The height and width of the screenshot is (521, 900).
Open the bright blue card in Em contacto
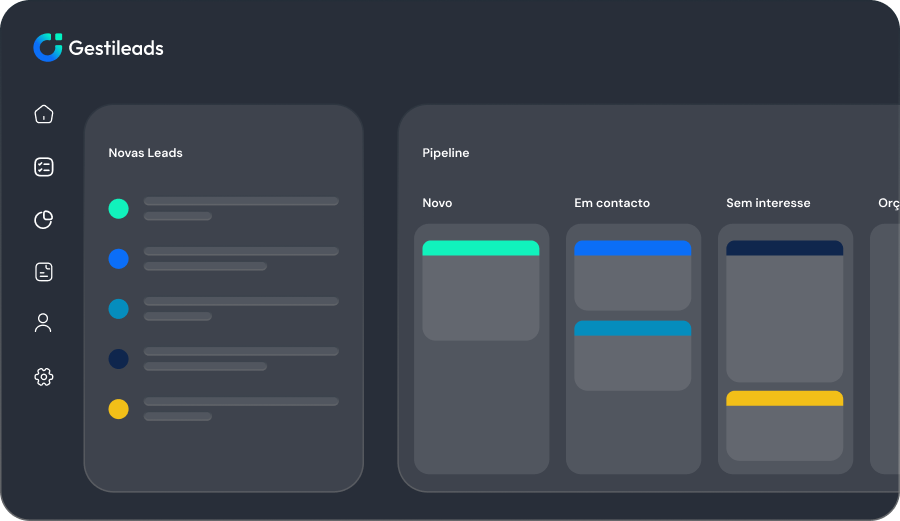[x=633, y=275]
